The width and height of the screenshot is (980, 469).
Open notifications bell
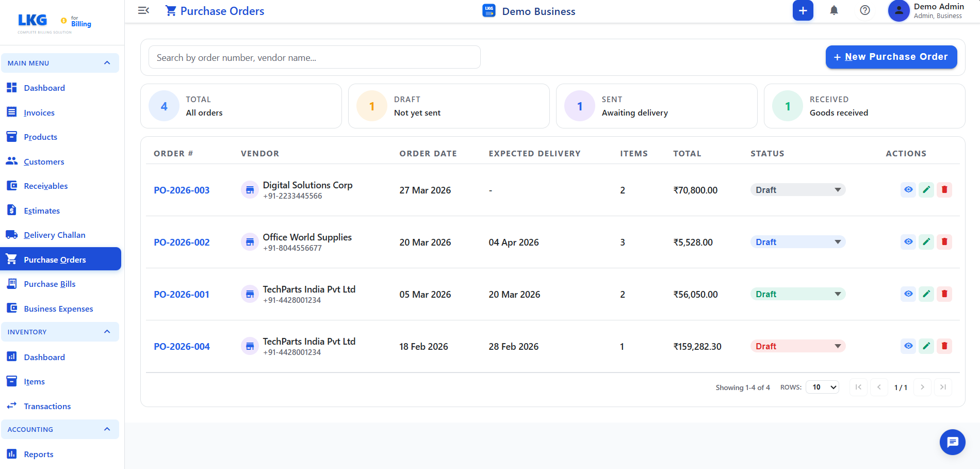pyautogui.click(x=834, y=11)
